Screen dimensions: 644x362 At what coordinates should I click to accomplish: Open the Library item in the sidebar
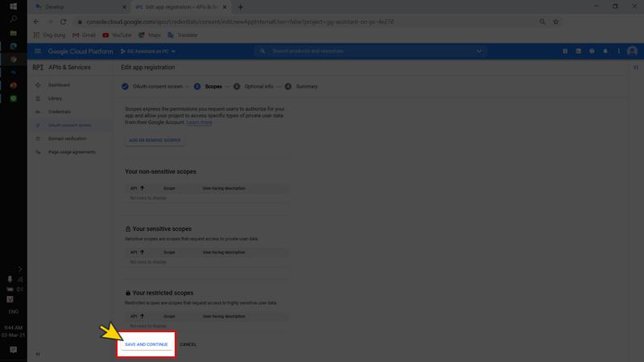55,98
